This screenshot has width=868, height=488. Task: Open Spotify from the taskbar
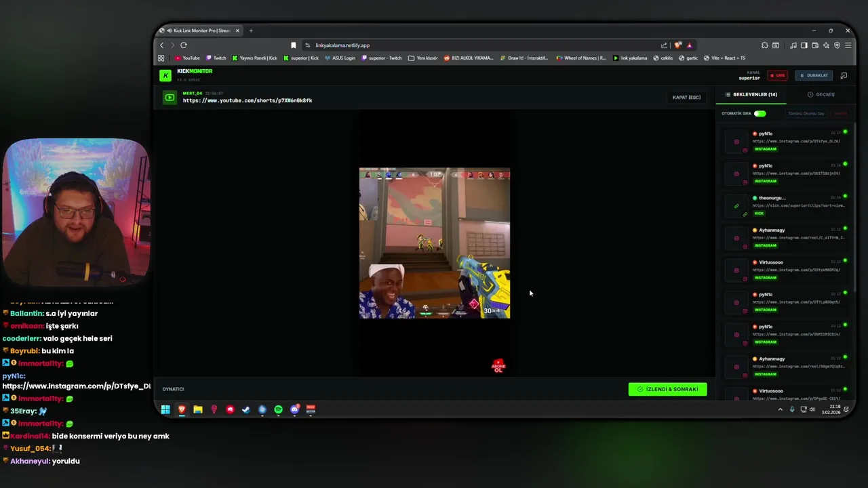coord(278,409)
